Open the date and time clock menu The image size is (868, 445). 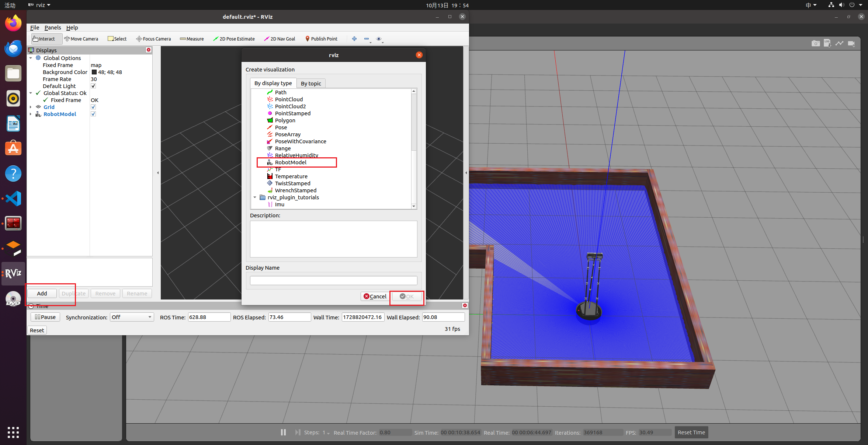447,5
